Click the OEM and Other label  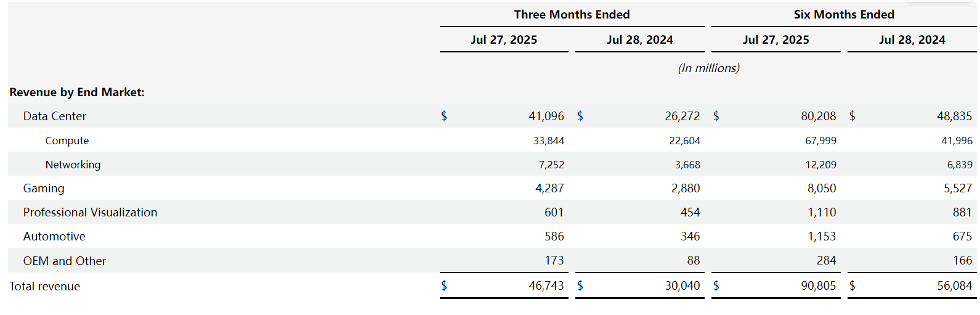[x=65, y=261]
